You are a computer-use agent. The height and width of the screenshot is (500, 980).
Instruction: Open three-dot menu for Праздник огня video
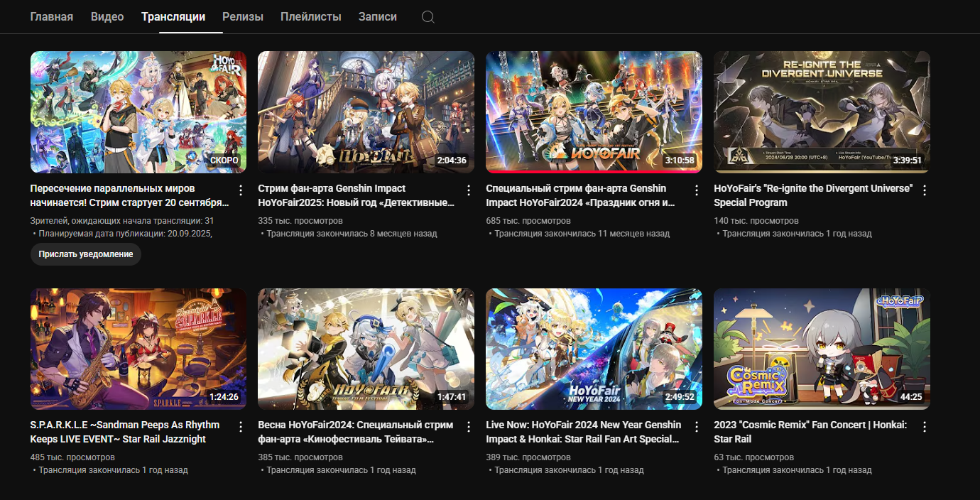(x=696, y=190)
